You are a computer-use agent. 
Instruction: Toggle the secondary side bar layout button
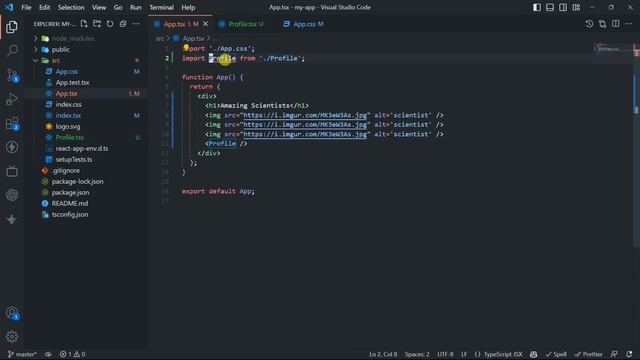point(563,7)
